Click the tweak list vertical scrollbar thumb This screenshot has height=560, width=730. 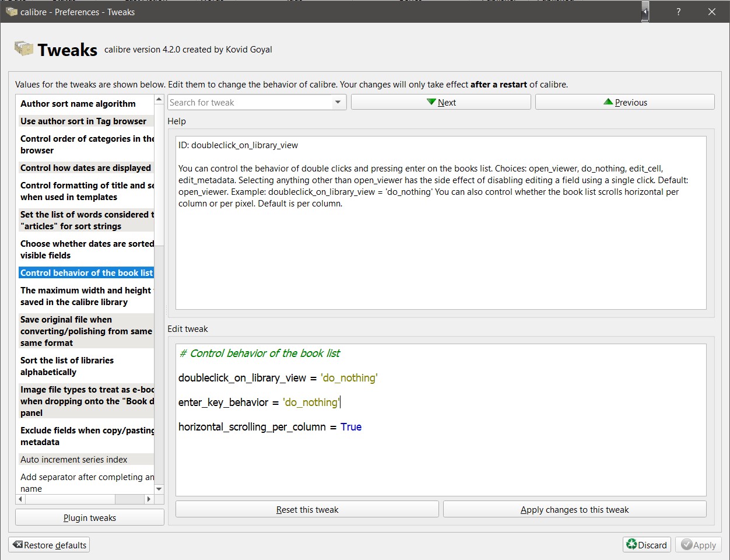159,175
